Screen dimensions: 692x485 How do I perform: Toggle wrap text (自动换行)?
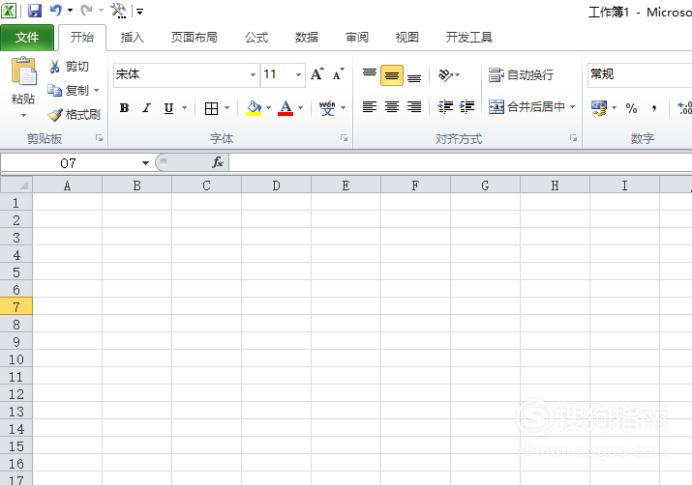pos(521,75)
